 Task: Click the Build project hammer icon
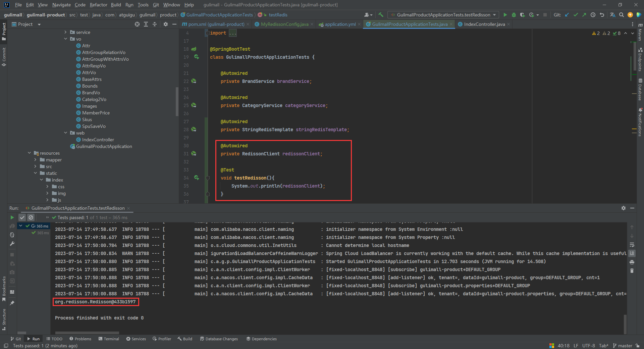pyautogui.click(x=381, y=15)
